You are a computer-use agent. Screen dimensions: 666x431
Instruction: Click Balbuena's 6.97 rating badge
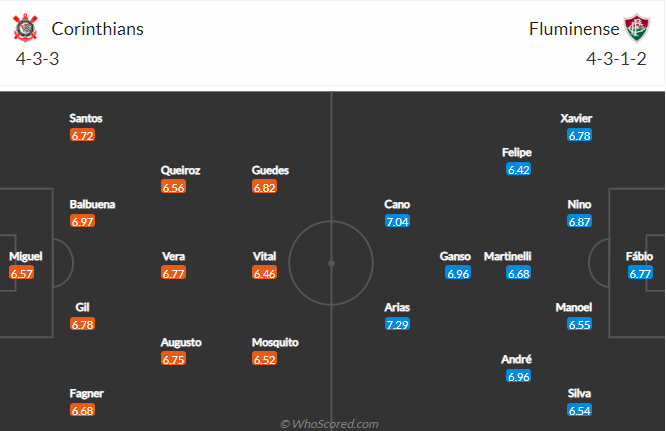point(82,221)
